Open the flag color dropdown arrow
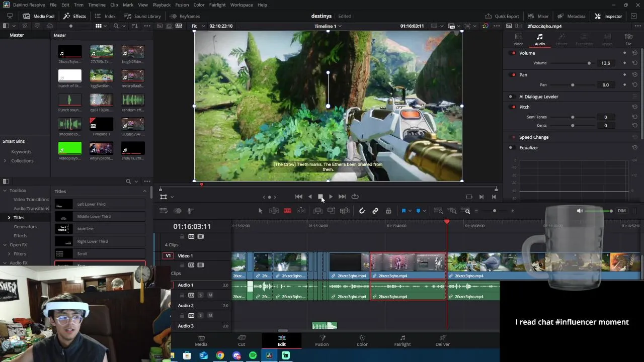644x362 pixels. pyautogui.click(x=410, y=211)
